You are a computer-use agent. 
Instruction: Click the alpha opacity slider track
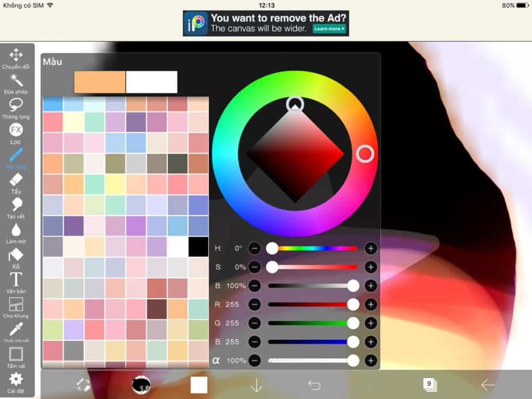tap(313, 361)
